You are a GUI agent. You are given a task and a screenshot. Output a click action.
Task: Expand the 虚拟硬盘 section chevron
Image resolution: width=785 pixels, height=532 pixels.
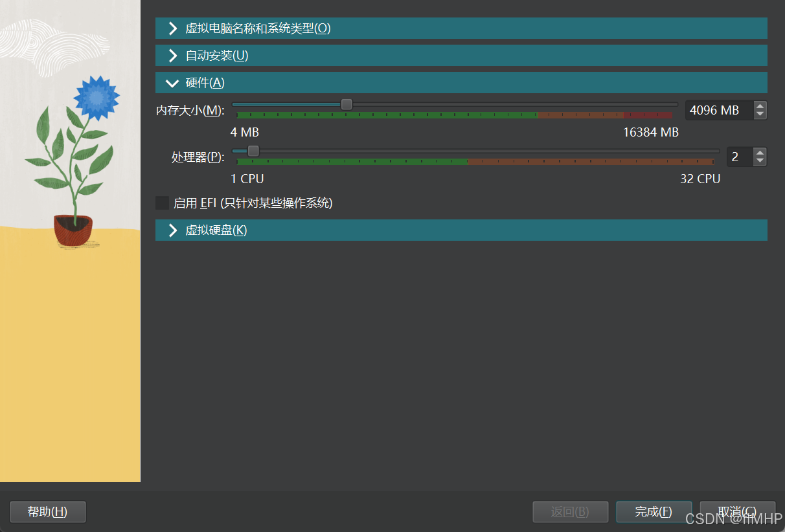pos(172,230)
